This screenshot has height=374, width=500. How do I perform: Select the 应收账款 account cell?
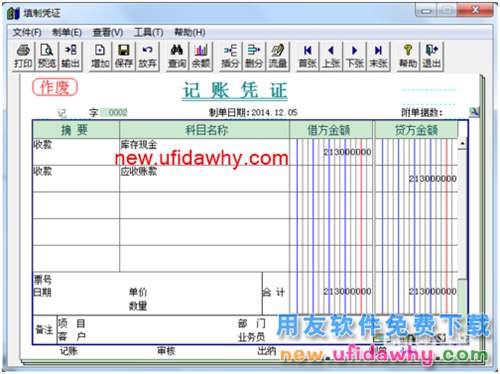click(204, 178)
